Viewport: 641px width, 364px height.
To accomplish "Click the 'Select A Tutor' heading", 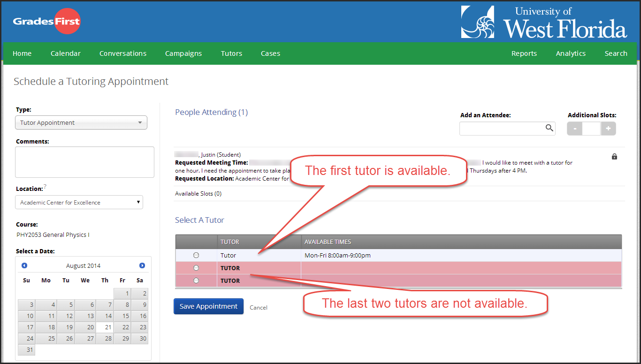I will click(x=199, y=220).
